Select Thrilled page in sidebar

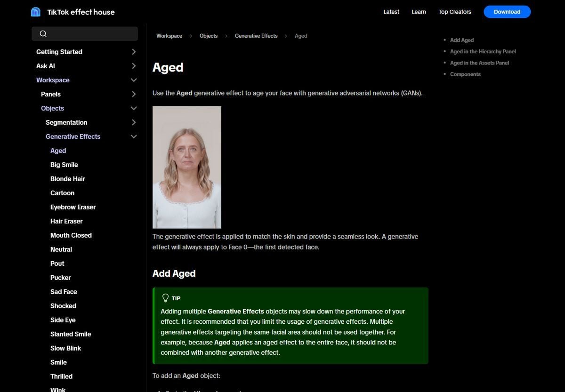61,376
